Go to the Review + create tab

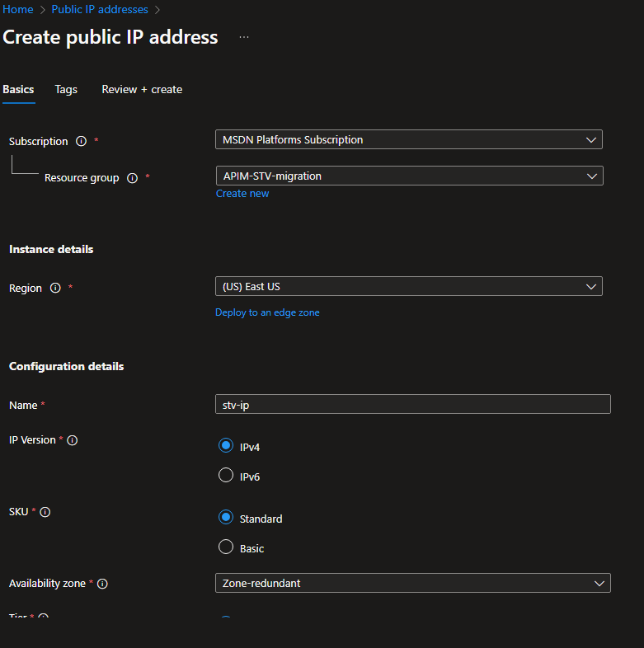point(142,89)
